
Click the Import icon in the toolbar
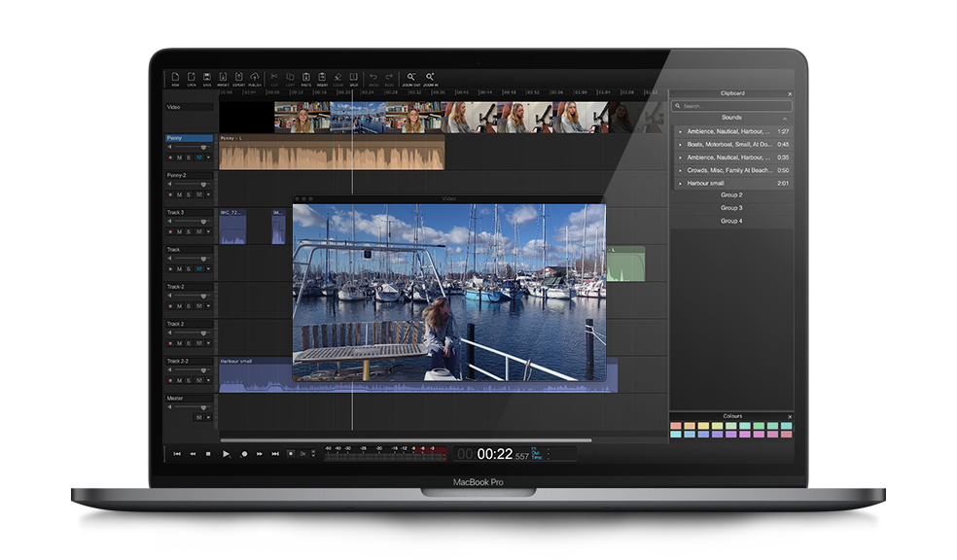pyautogui.click(x=223, y=78)
